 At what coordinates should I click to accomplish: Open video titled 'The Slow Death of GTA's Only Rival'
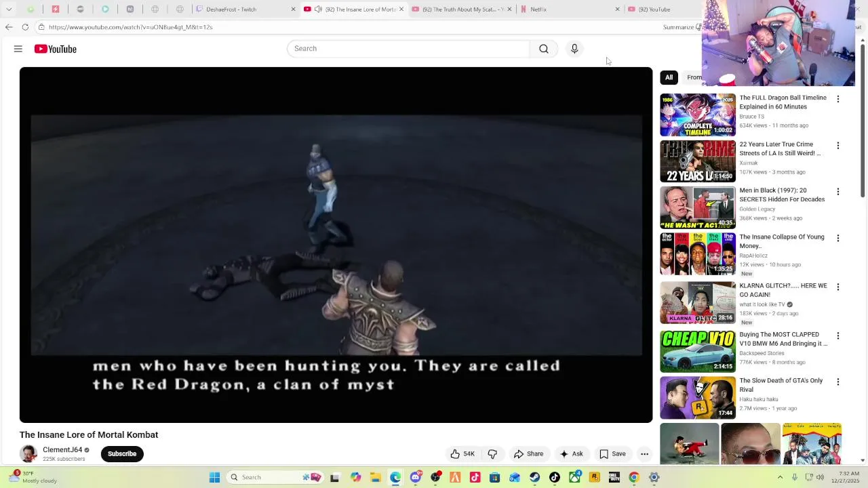(x=781, y=385)
